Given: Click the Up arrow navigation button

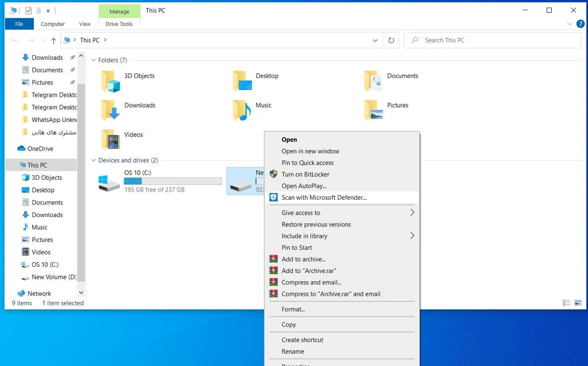Looking at the screenshot, I should pyautogui.click(x=53, y=40).
